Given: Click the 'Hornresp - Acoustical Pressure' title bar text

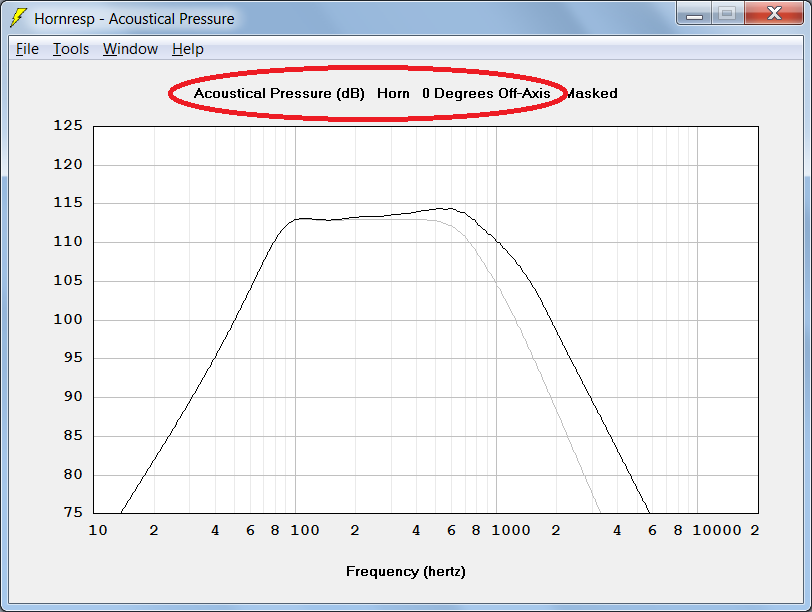Looking at the screenshot, I should pos(134,19).
